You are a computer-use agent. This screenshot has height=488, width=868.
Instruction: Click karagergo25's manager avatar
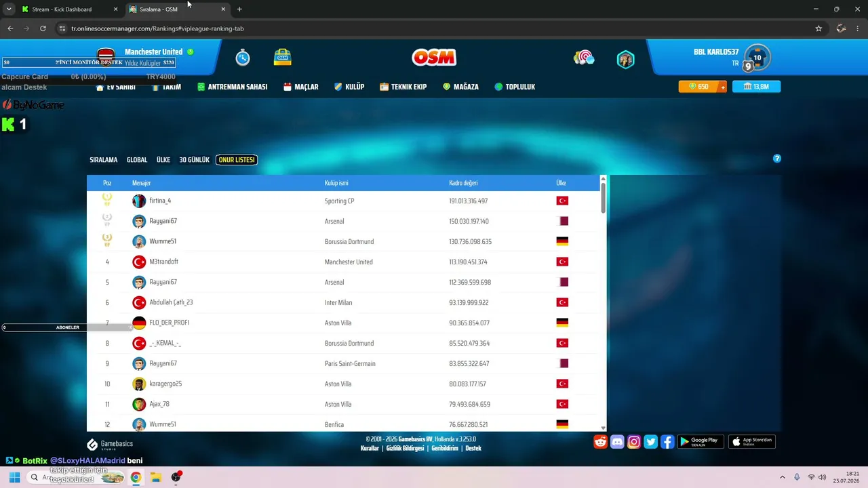pos(139,384)
